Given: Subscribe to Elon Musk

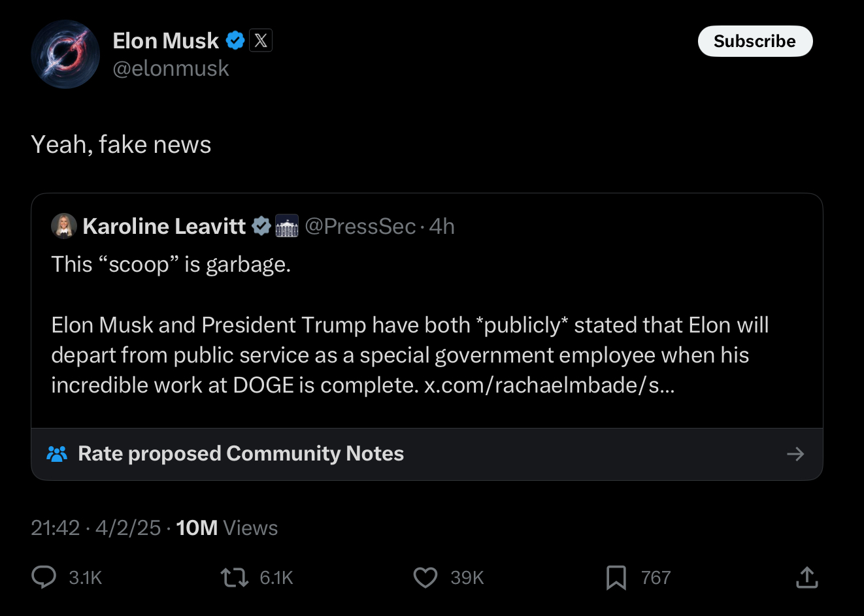Looking at the screenshot, I should pos(755,41).
